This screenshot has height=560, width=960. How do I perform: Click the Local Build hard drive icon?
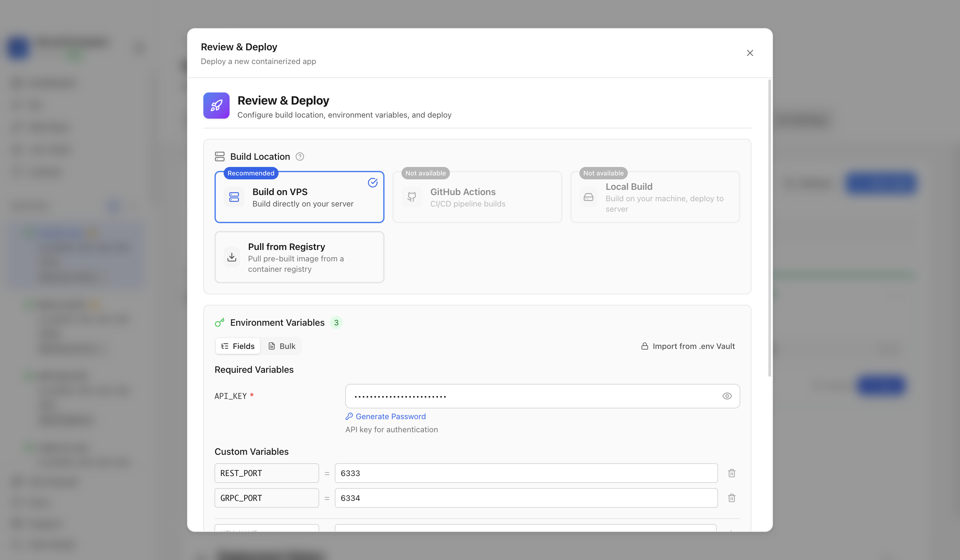tap(588, 197)
